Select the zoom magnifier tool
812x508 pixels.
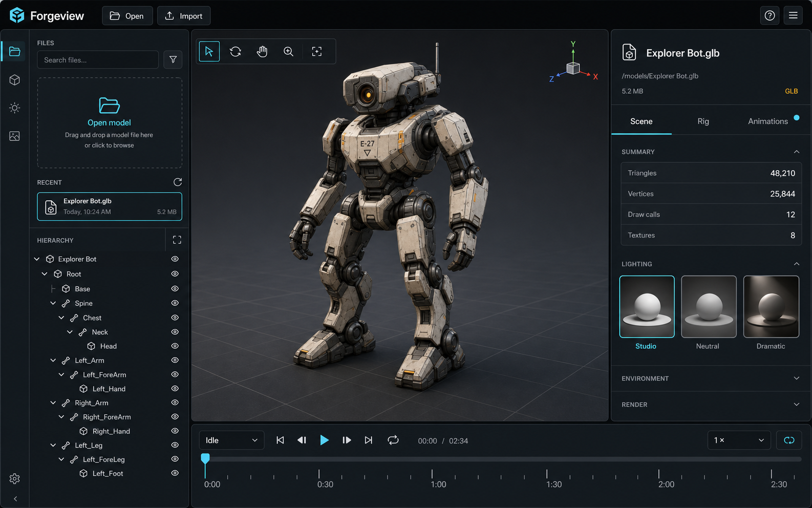point(289,51)
